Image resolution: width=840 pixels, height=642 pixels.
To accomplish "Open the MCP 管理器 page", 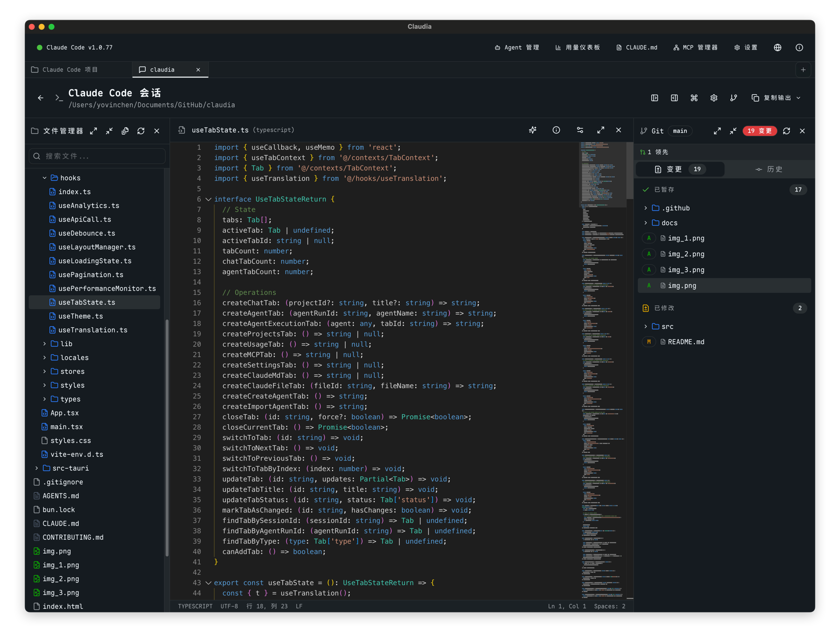I will tap(695, 47).
